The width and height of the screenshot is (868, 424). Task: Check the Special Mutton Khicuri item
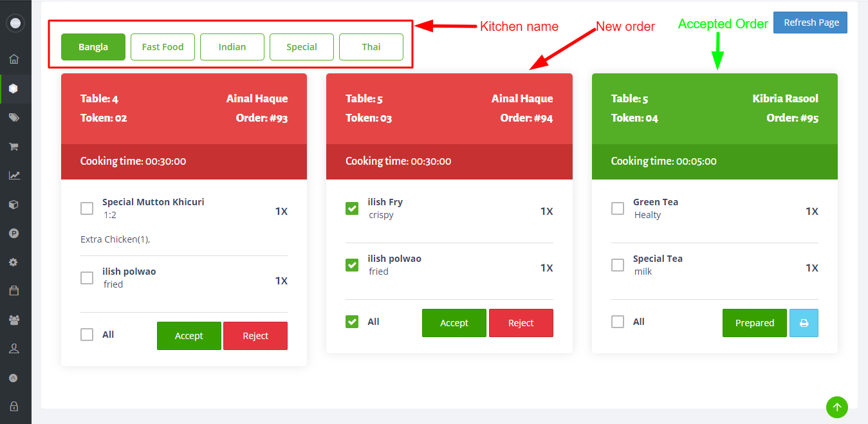coord(87,208)
